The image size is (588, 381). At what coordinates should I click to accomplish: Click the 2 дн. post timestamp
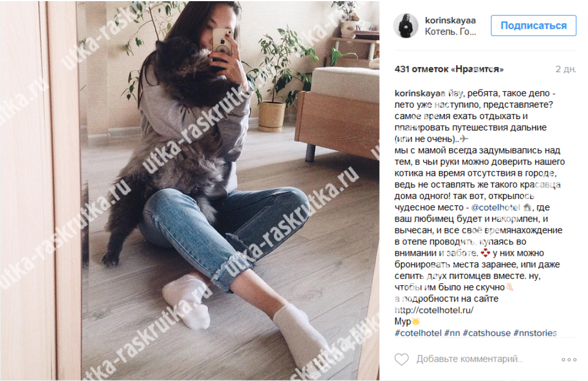tap(565, 69)
